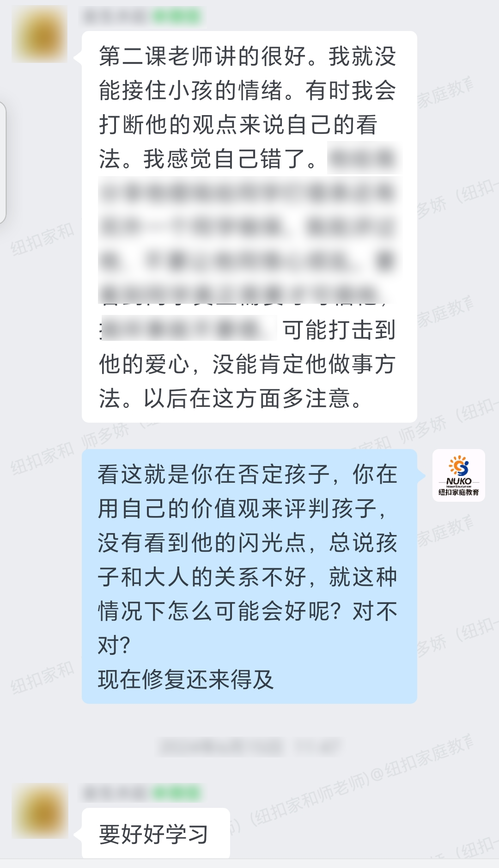
Task: Click the blurred timestamp between messages
Action: pyautogui.click(x=250, y=746)
